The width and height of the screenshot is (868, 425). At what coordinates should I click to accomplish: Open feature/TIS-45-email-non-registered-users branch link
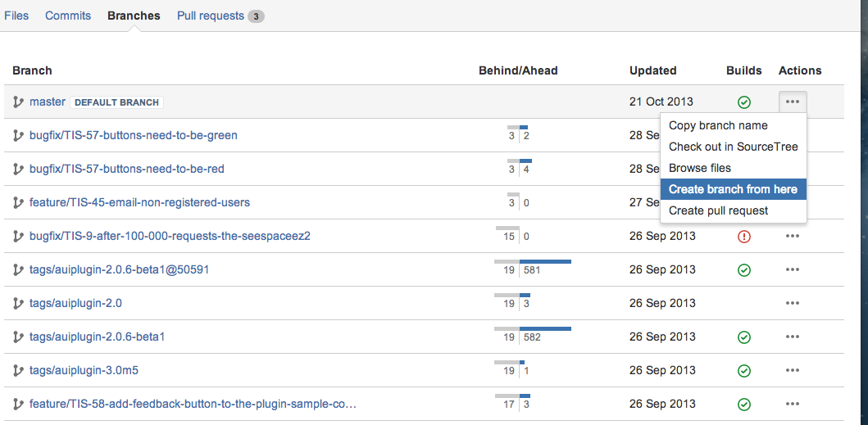[139, 202]
